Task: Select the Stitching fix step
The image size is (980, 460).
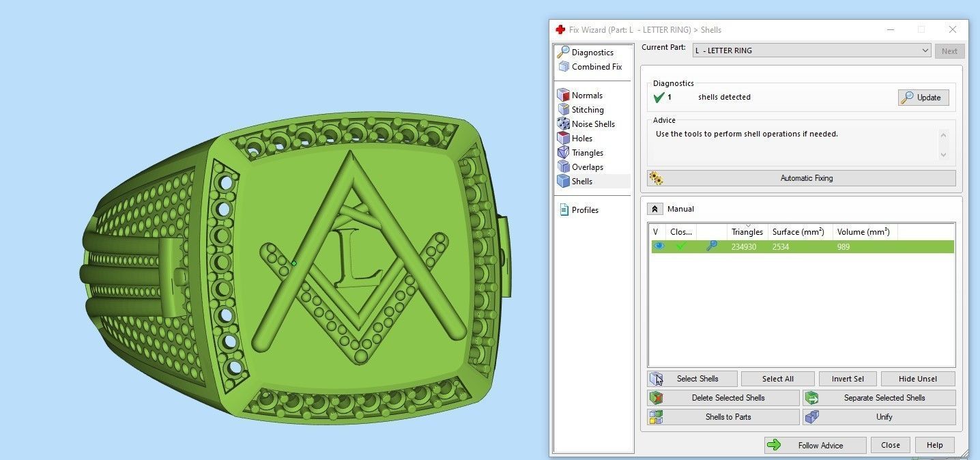Action: click(x=588, y=110)
